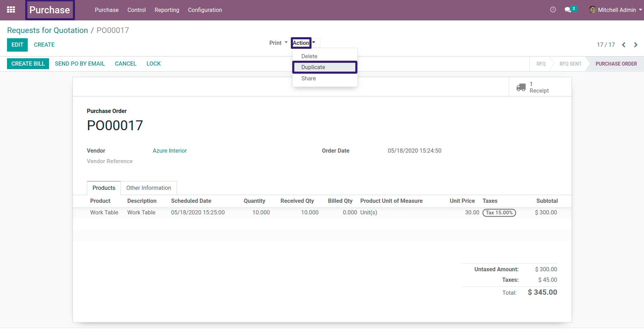The image size is (644, 333).
Task: Click the order date 05/18/2020 15:24:50
Action: click(415, 151)
